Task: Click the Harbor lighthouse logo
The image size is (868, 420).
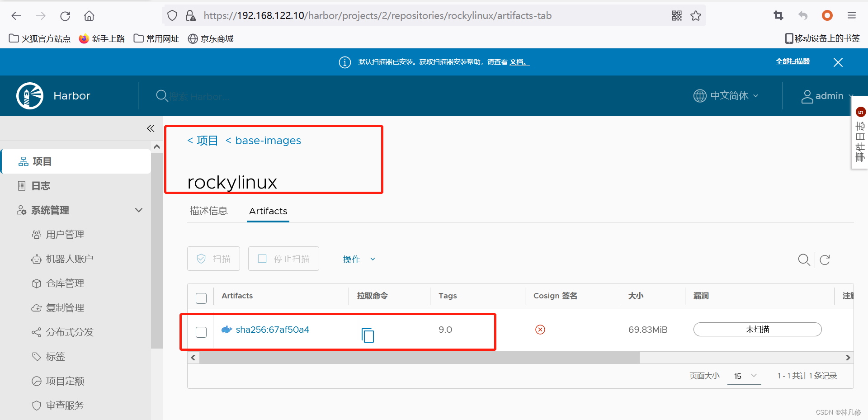Action: point(30,96)
